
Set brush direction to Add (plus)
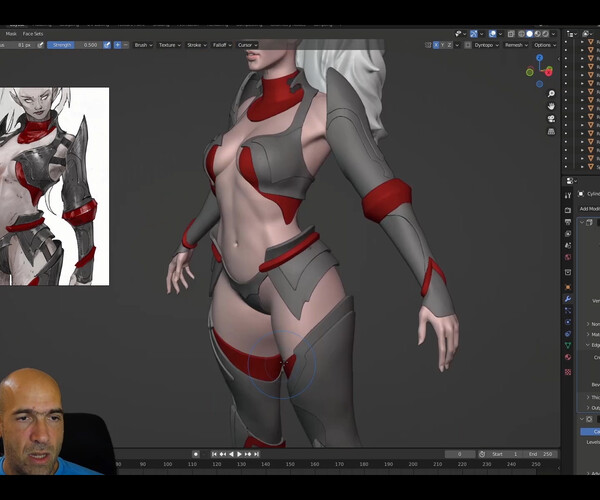click(117, 45)
